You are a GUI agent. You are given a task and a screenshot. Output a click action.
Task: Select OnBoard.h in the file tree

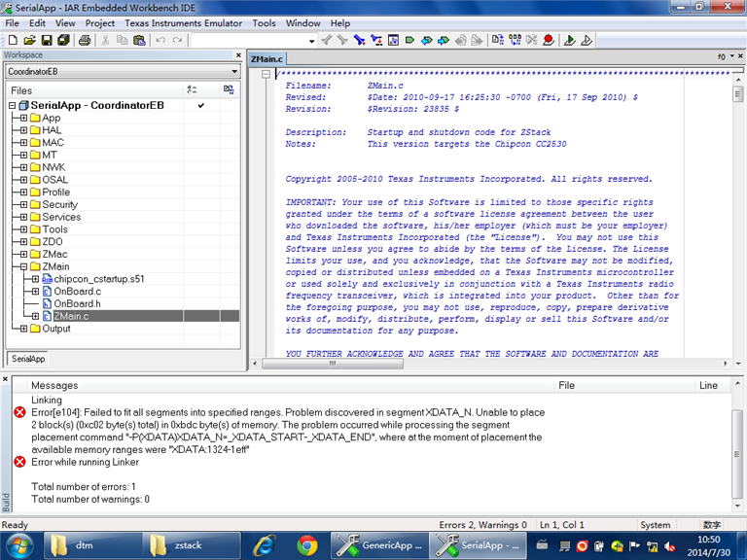coord(77,303)
